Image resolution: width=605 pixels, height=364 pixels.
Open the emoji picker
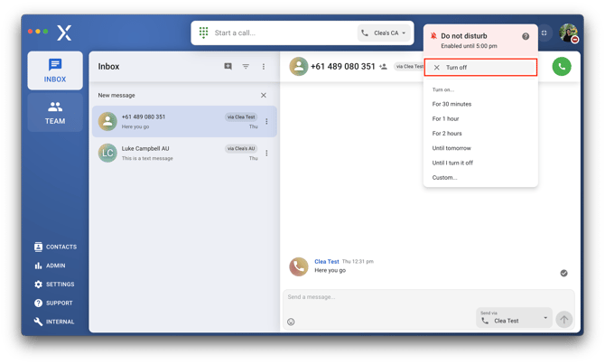click(x=291, y=322)
